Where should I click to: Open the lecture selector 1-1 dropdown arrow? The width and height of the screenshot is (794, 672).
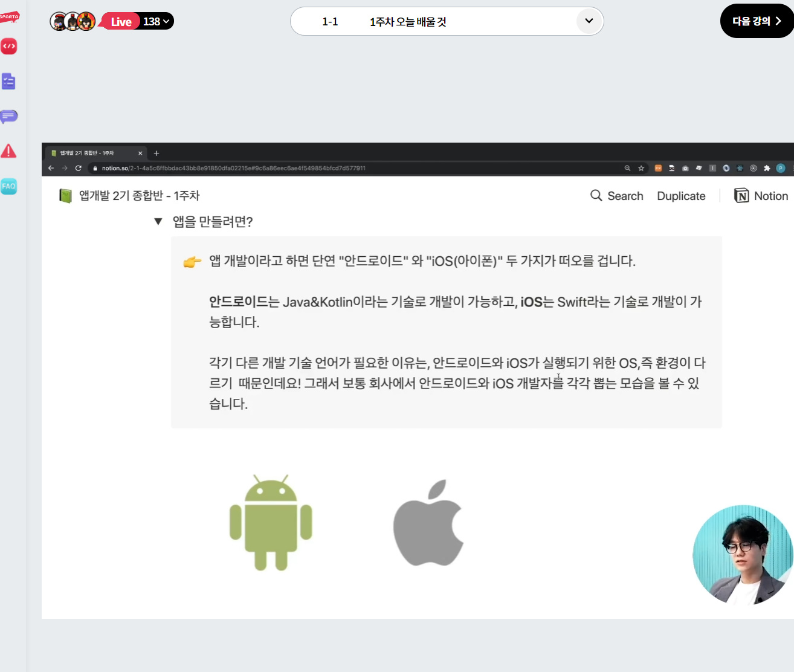point(589,21)
